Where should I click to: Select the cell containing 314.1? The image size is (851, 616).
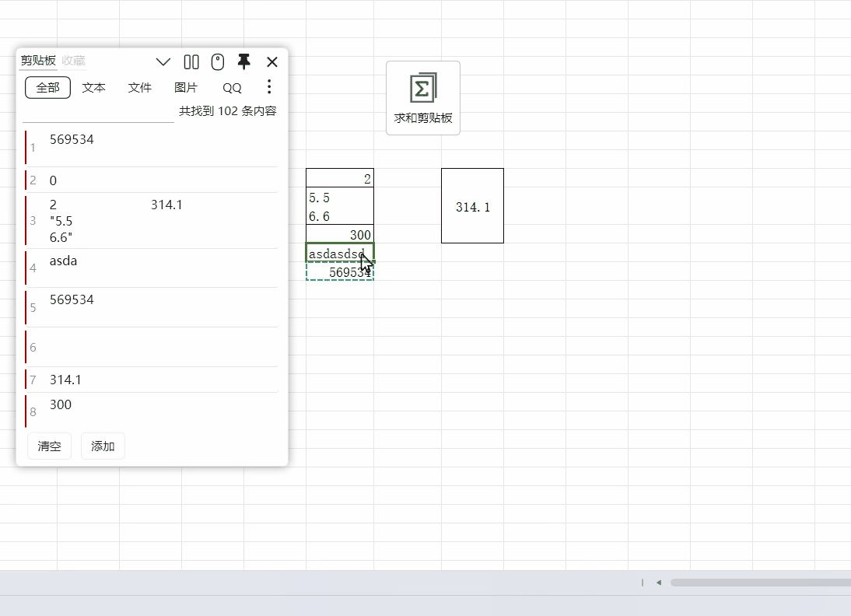(472, 207)
